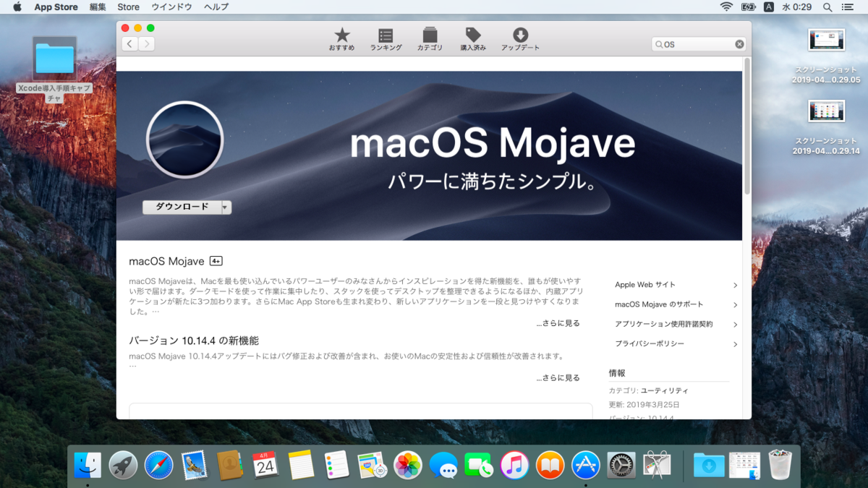Screen dimensions: 868x488
Task: Open Finder from the Dock
Action: coord(88,465)
